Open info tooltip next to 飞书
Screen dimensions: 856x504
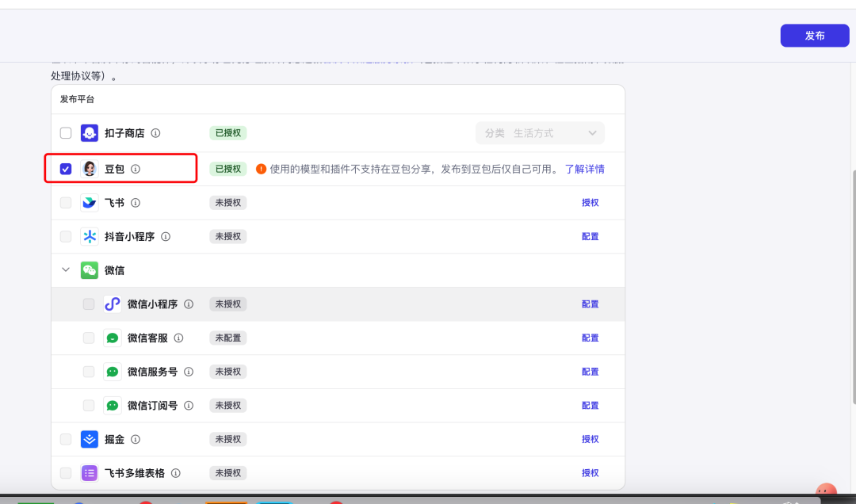tap(136, 203)
